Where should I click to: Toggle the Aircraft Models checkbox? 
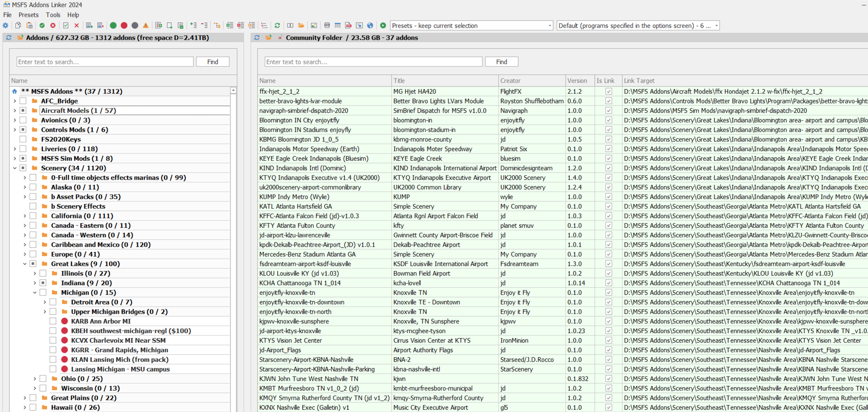coord(23,111)
